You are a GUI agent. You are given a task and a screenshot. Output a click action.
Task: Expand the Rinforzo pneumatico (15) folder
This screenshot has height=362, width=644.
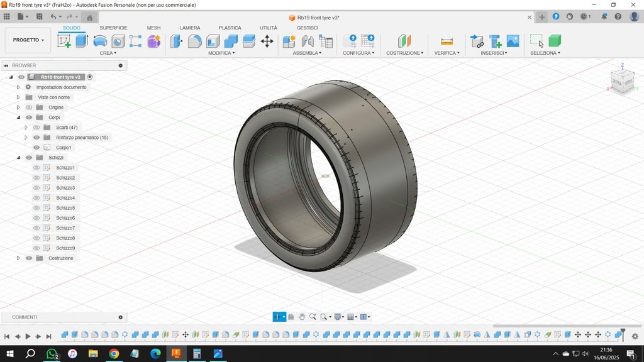(26, 138)
